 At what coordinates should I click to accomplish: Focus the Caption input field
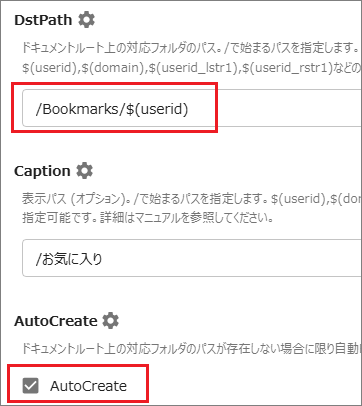pyautogui.click(x=192, y=258)
